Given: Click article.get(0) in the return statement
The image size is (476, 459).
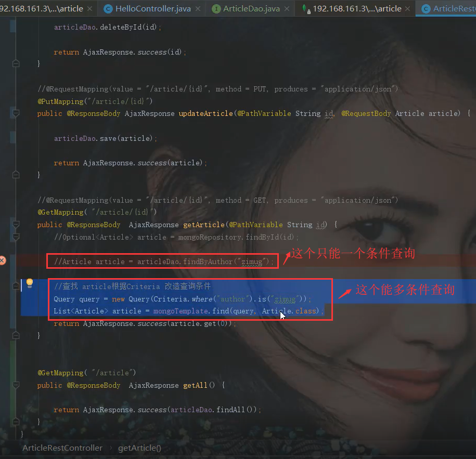Looking at the screenshot, I should (199, 324).
